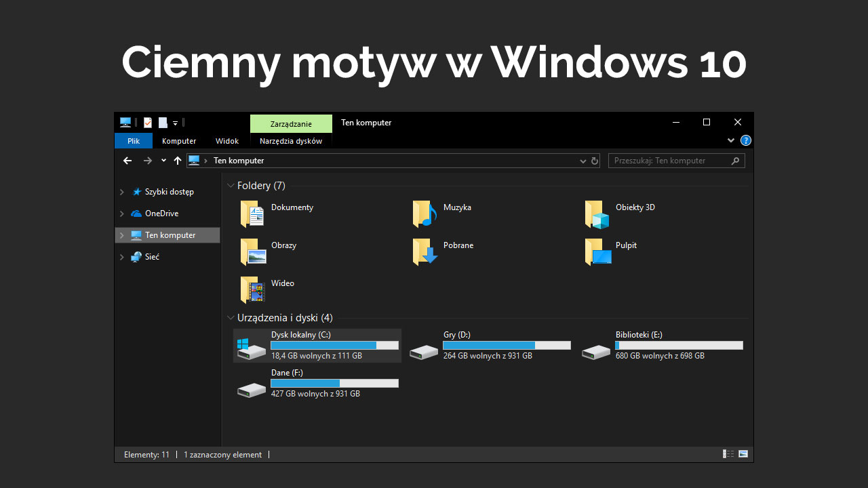868x488 pixels.
Task: Click the OneDrive cloud icon
Action: tap(136, 213)
